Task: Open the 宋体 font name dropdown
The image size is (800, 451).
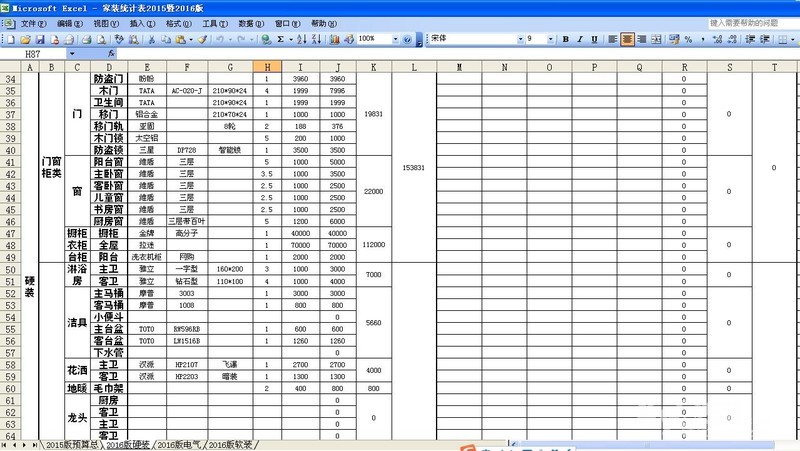Action: click(x=520, y=39)
